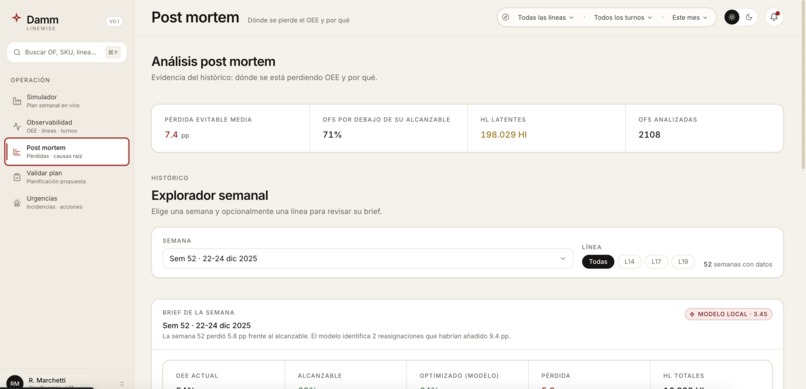Focus the Buscar OF, SKU search field
Screen dimensions: 806x389
pyautogui.click(x=67, y=52)
